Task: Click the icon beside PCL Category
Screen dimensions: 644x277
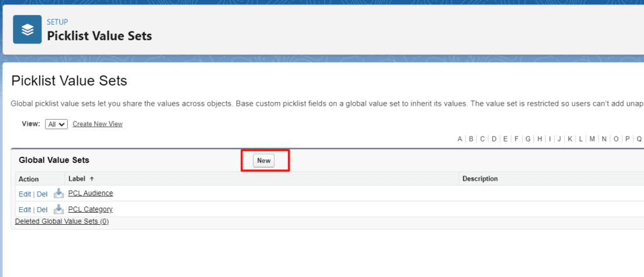Action: click(58, 209)
